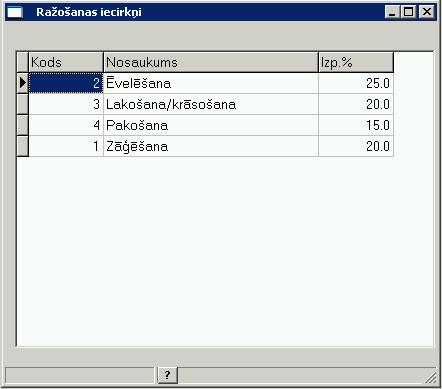Select the Lakošana/krāsošana name cell
442x389 pixels.
[x=211, y=104]
